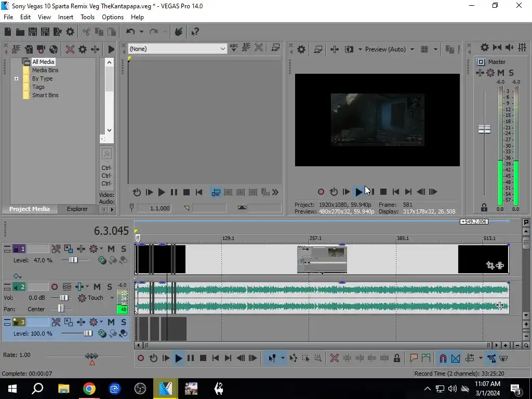The image size is (532, 399).
Task: Open the Touch automation mode dropdown on track 2
Action: tap(112, 298)
